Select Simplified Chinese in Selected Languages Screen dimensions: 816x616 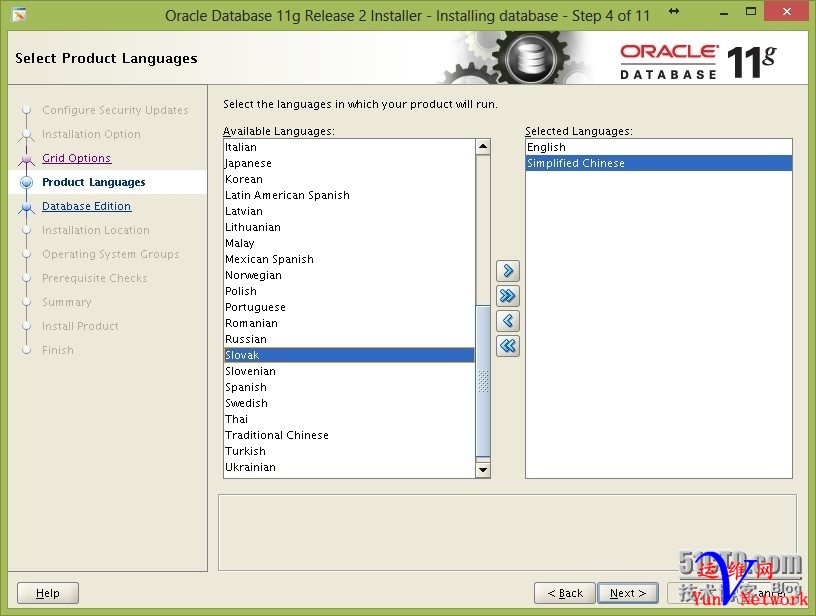click(659, 163)
